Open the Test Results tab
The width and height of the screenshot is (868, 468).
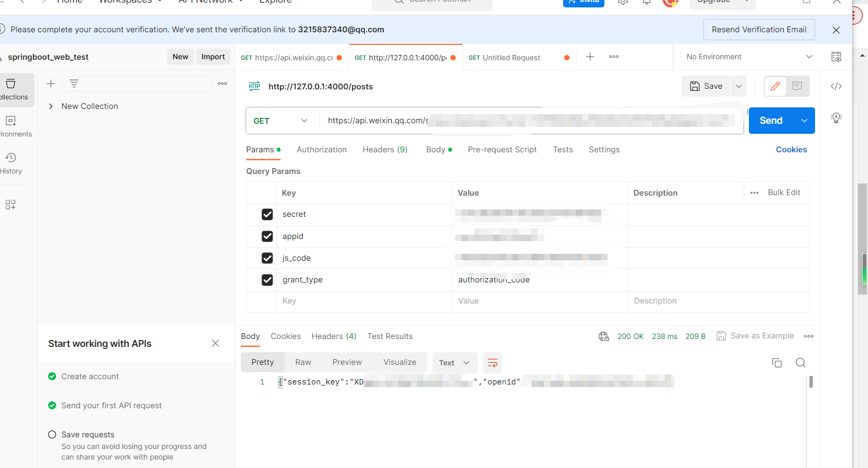(390, 336)
